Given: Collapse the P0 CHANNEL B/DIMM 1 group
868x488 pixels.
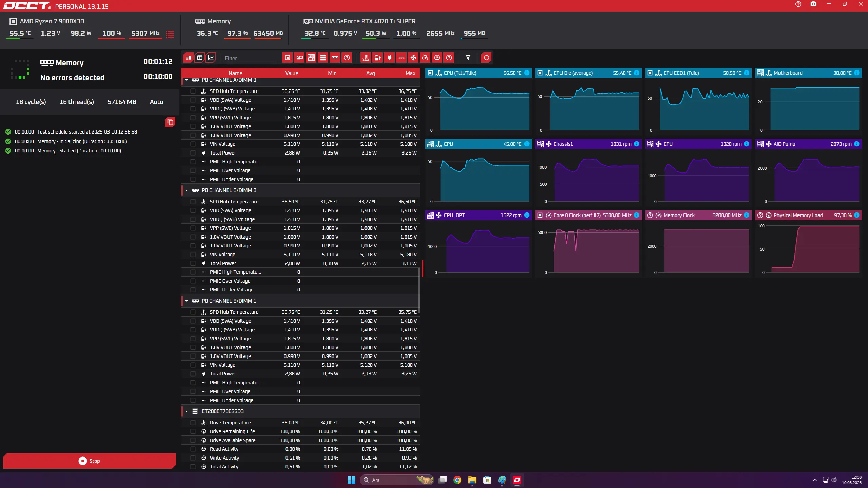Looking at the screenshot, I should click(186, 301).
